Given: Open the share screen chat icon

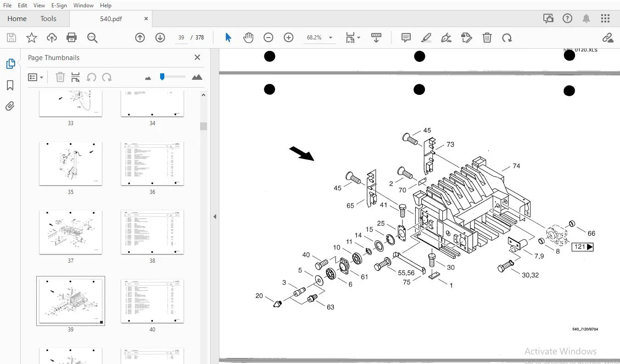Looking at the screenshot, I should click(548, 18).
